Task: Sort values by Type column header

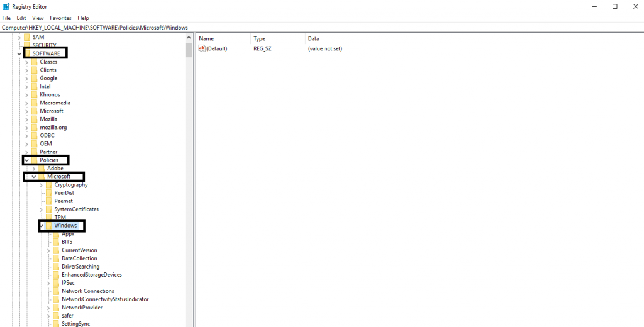Action: click(x=277, y=38)
